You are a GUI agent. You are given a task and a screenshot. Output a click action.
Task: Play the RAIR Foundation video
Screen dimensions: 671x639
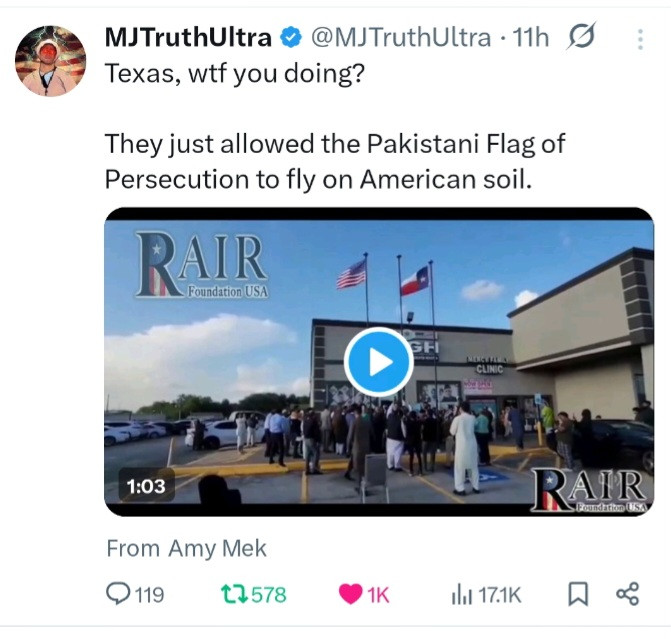378,362
